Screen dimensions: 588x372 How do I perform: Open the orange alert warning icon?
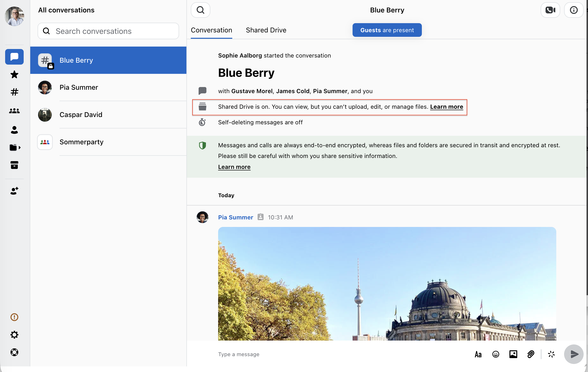coord(14,317)
